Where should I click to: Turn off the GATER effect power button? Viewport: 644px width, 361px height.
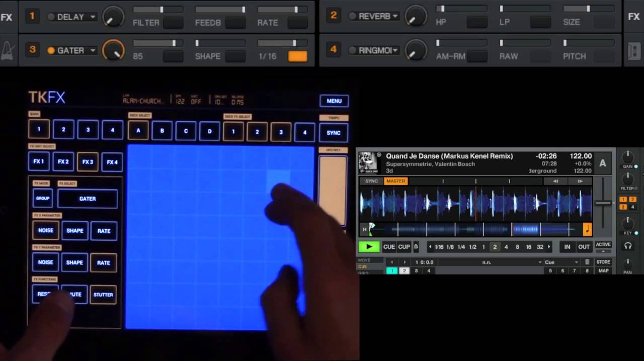point(51,50)
